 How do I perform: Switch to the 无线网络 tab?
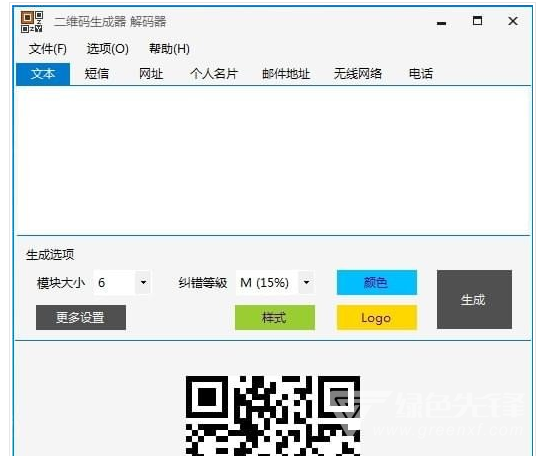click(358, 74)
